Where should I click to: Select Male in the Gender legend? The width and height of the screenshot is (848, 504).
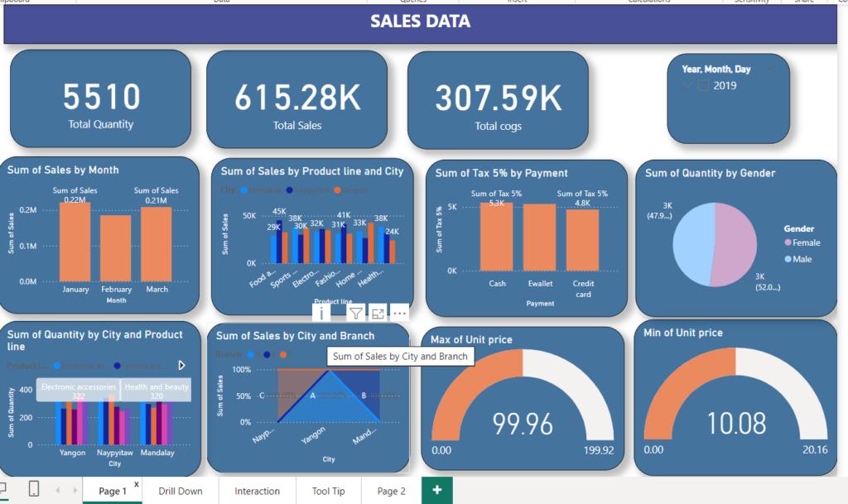(801, 259)
